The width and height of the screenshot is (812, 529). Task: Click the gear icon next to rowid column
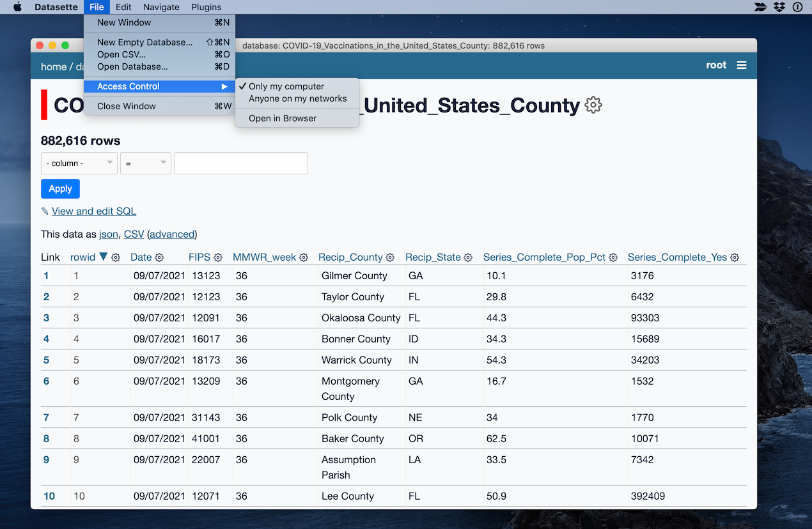point(116,257)
